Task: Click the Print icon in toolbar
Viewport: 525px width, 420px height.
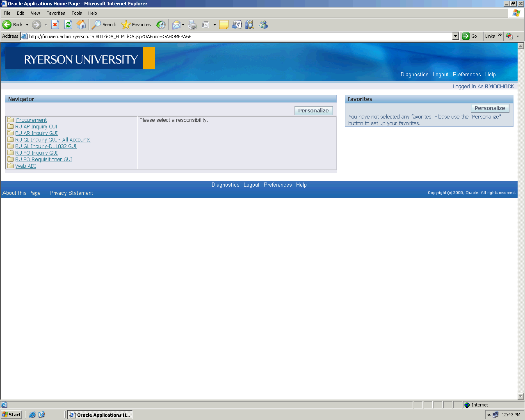Action: coord(192,25)
